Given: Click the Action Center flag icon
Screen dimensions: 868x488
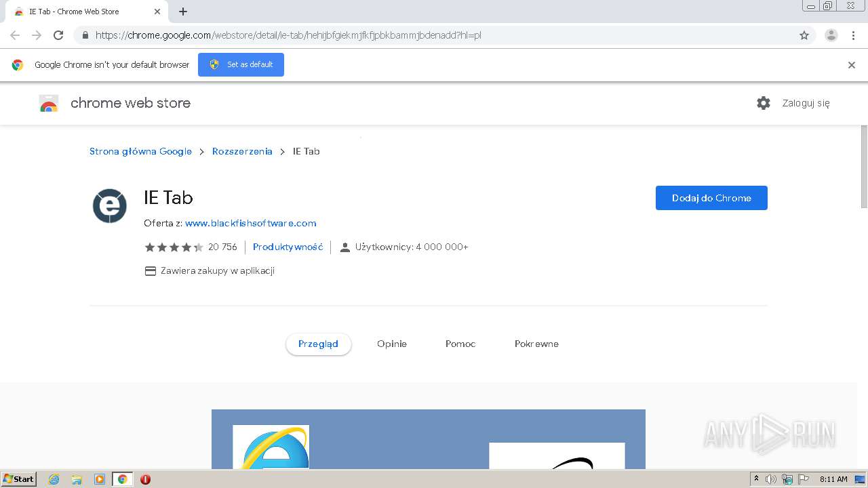Looking at the screenshot, I should click(804, 479).
